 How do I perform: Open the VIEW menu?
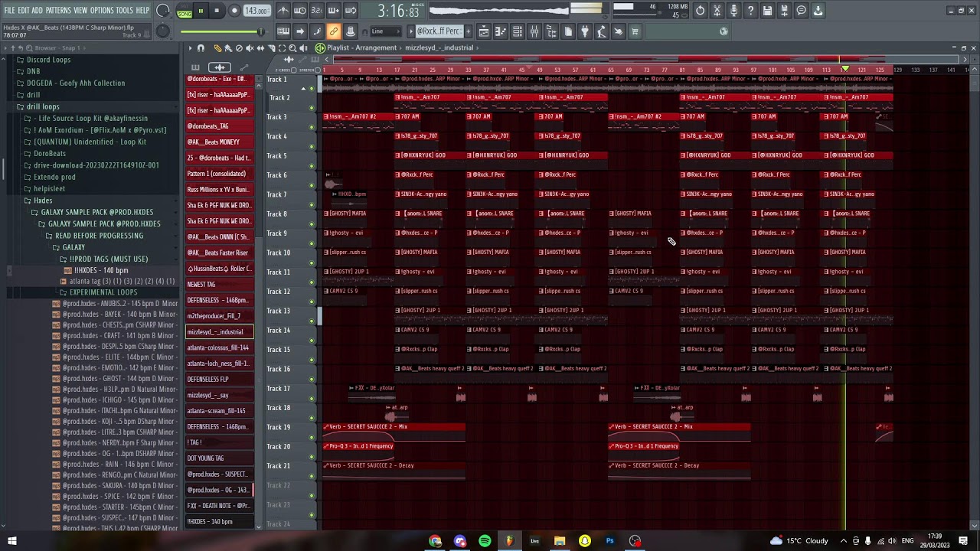coord(80,11)
